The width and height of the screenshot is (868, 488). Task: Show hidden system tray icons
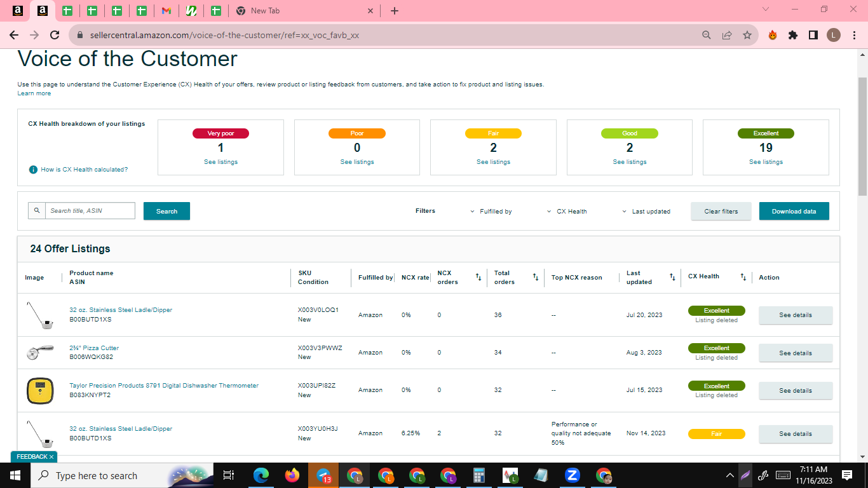[730, 475]
